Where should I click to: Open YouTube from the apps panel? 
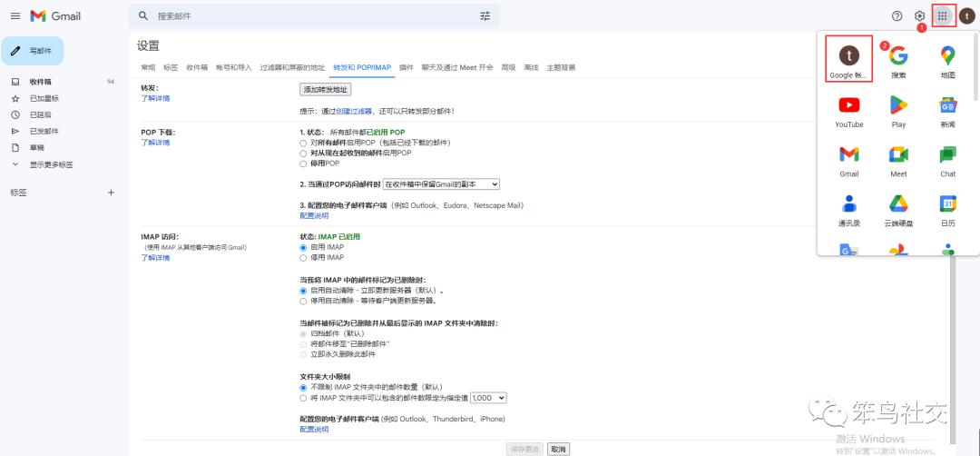coord(849,111)
